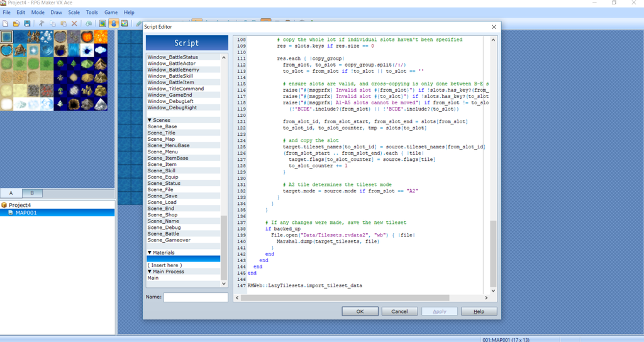Open the Game menu
The width and height of the screenshot is (644, 342).
pyautogui.click(x=111, y=13)
